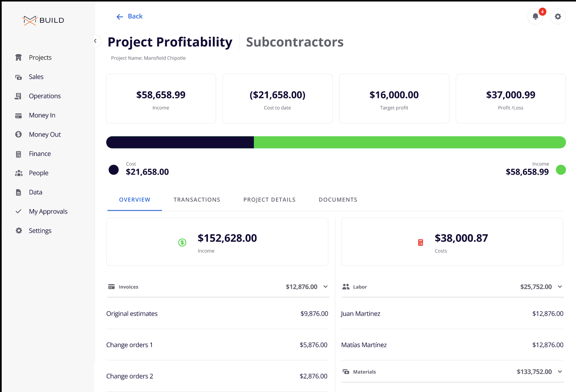Collapse the sidebar with chevron arrow
Screen dimensions: 576x392
tap(95, 41)
